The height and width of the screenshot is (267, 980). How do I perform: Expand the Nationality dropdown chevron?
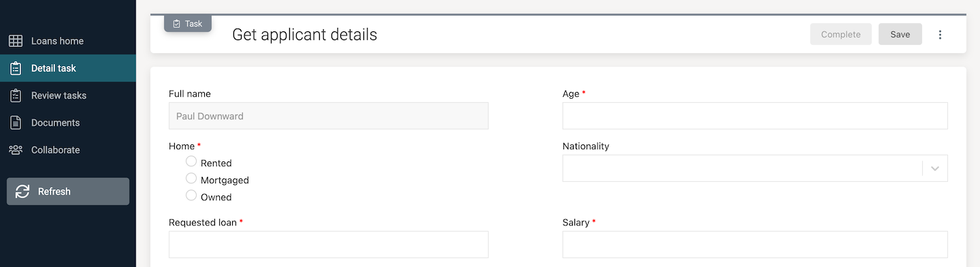935,168
